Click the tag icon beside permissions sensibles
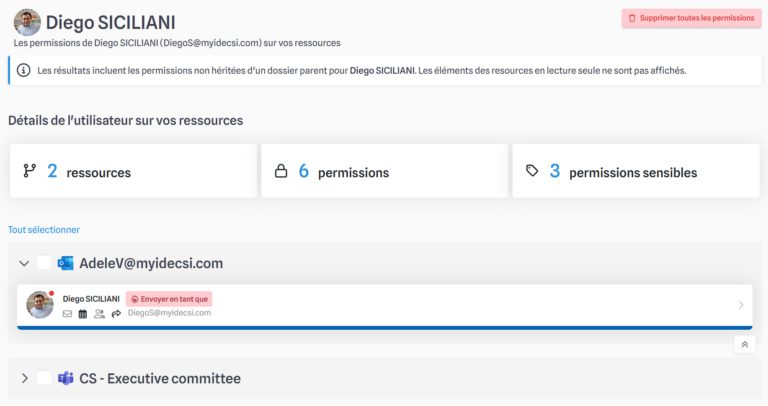768x406 pixels. pos(532,170)
